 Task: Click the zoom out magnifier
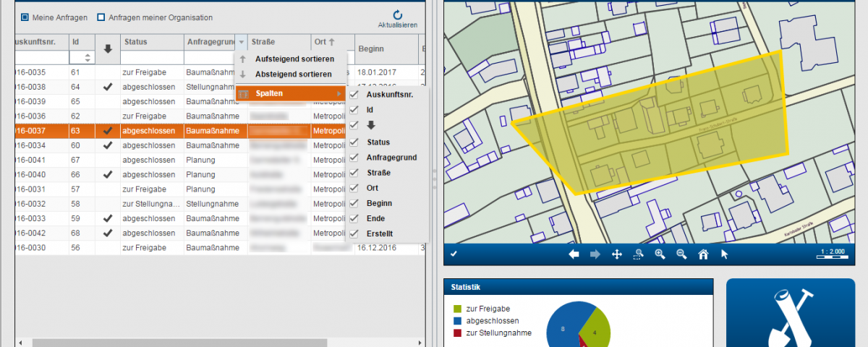tap(681, 254)
